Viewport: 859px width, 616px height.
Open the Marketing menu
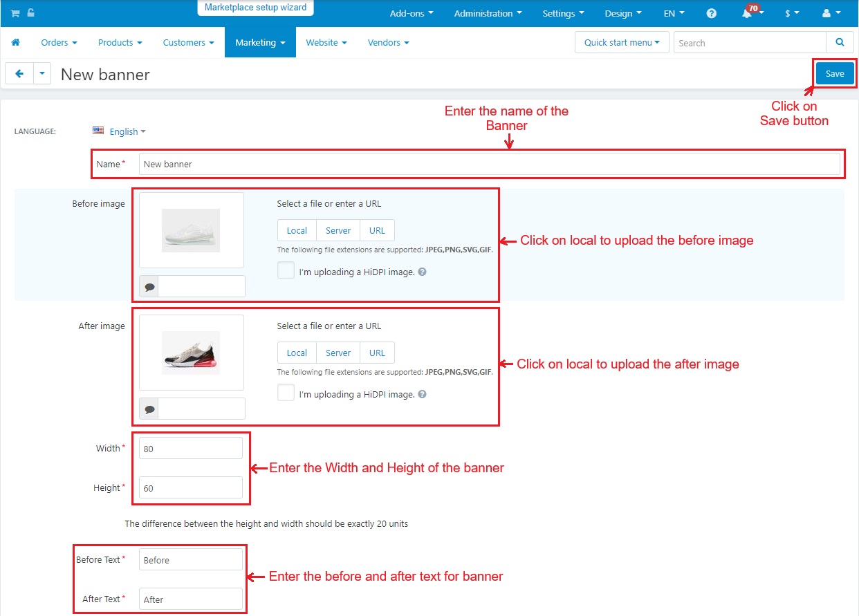pos(260,42)
